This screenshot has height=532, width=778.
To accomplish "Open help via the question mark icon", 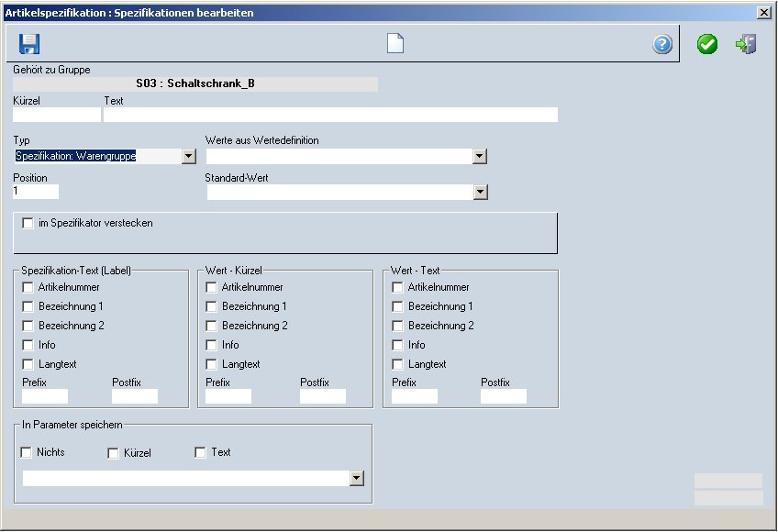I will point(662,45).
